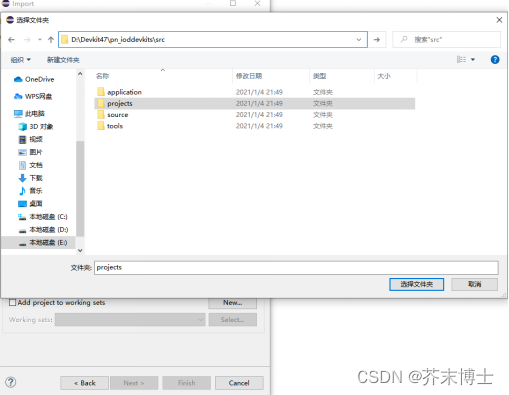509x395 pixels.
Task: Open help with the blue question icon
Action: (495, 60)
